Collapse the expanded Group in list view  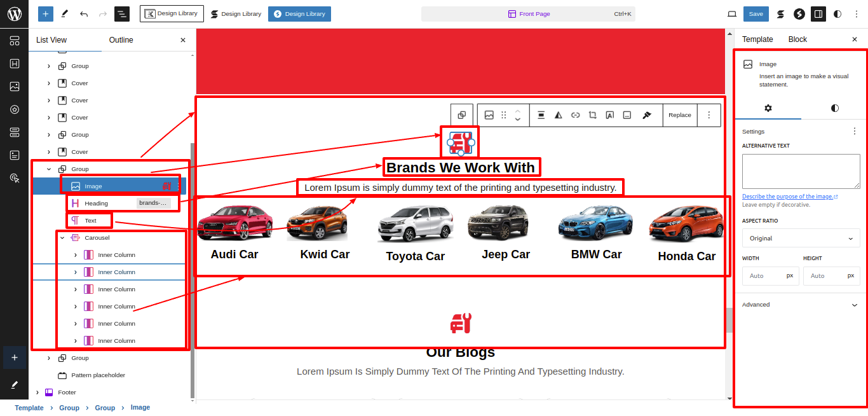[49, 169]
